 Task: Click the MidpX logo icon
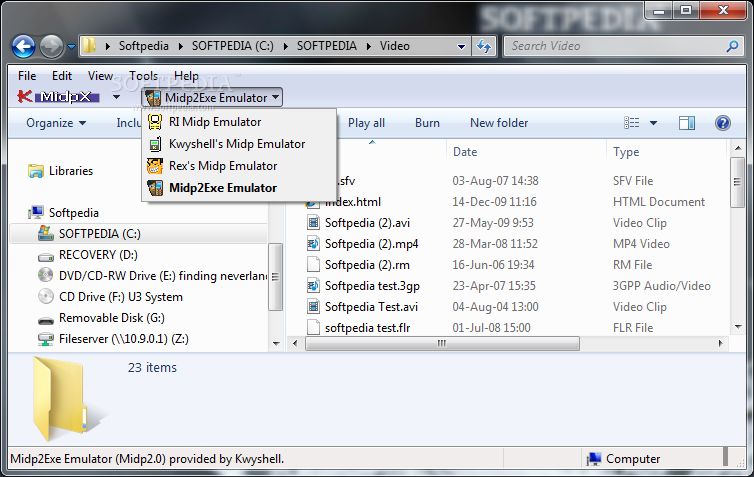58,97
